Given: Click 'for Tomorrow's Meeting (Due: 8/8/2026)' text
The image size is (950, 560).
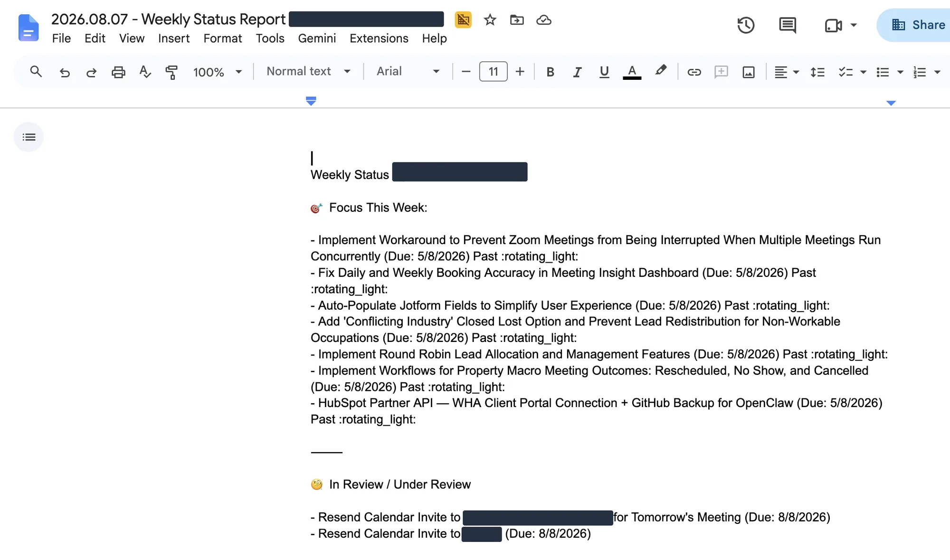Looking at the screenshot, I should pos(722,517).
